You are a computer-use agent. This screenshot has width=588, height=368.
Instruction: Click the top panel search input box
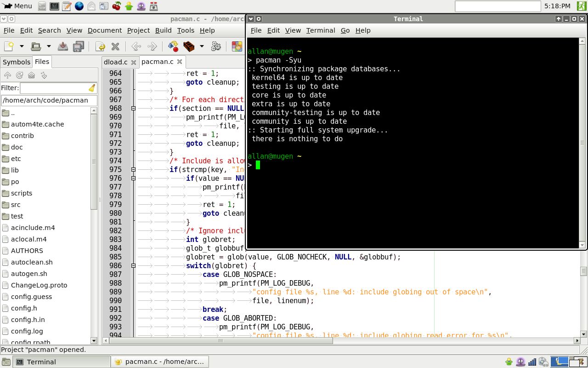498,6
